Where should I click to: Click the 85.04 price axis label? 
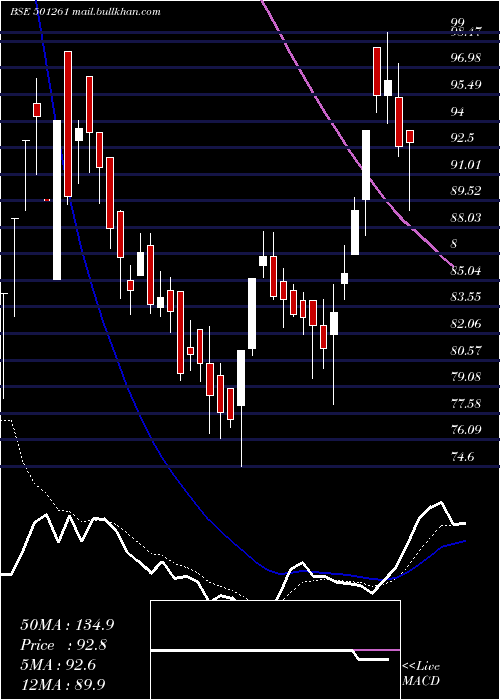tap(466, 271)
